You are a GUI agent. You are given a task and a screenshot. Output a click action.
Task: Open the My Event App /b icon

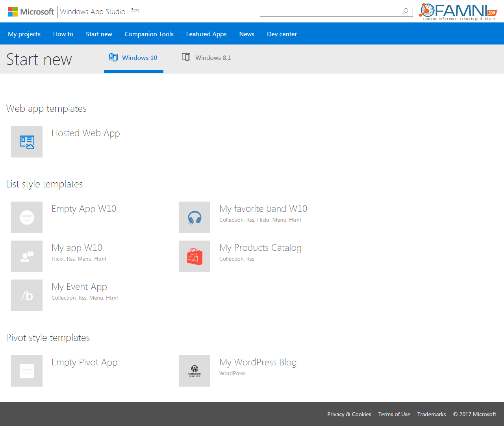[x=27, y=295]
